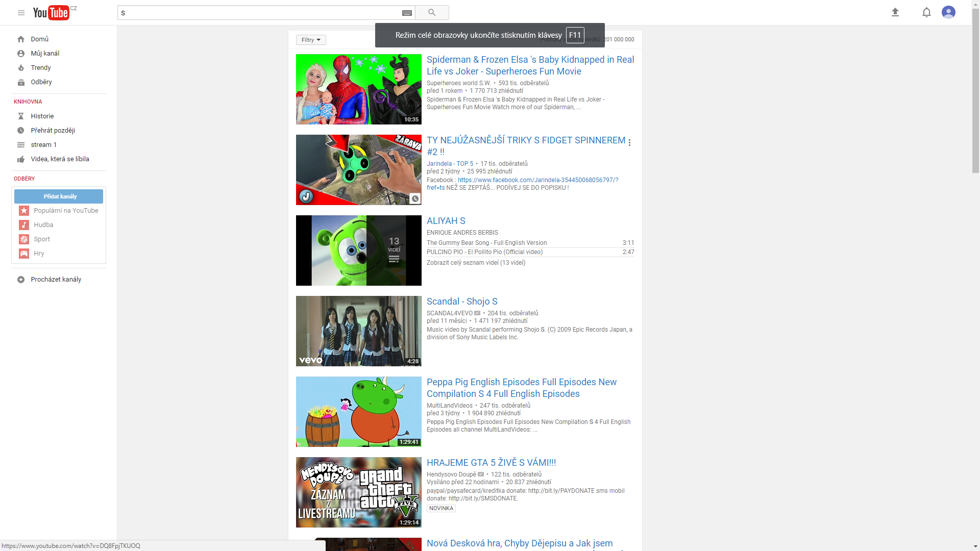
Task: Open the Peppa Pig English Episodes title
Action: click(x=522, y=388)
